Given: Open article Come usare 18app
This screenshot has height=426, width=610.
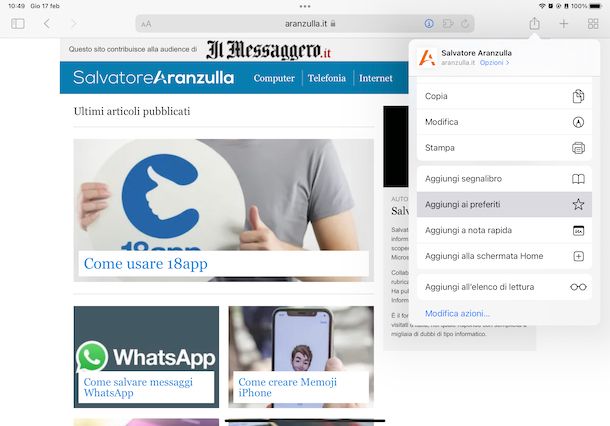Looking at the screenshot, I should pyautogui.click(x=145, y=264).
